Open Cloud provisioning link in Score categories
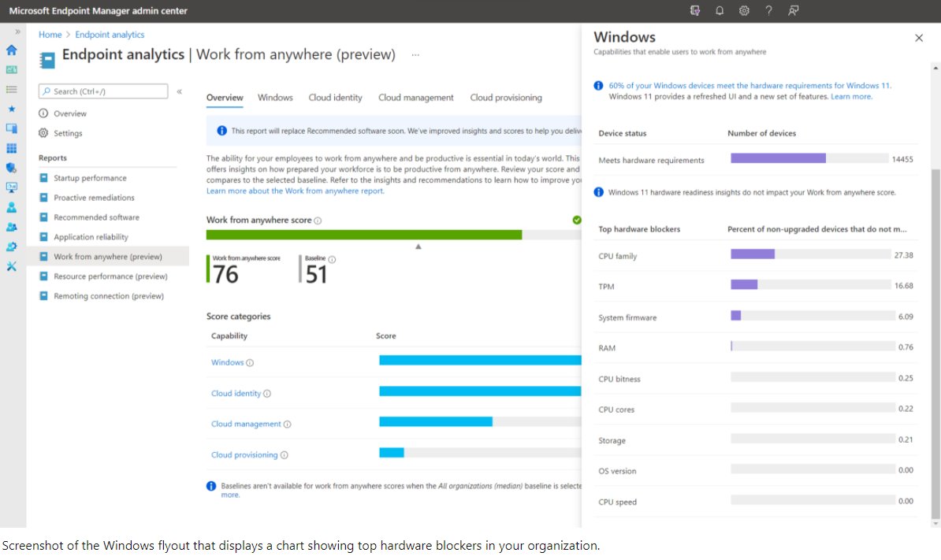This screenshot has height=560, width=941. [x=244, y=455]
